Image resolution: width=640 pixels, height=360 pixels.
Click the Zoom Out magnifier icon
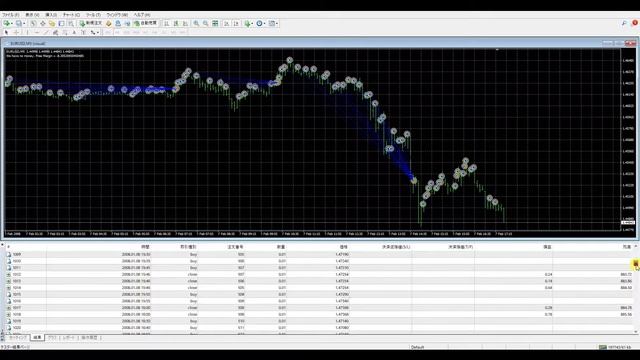pyautogui.click(x=205, y=23)
